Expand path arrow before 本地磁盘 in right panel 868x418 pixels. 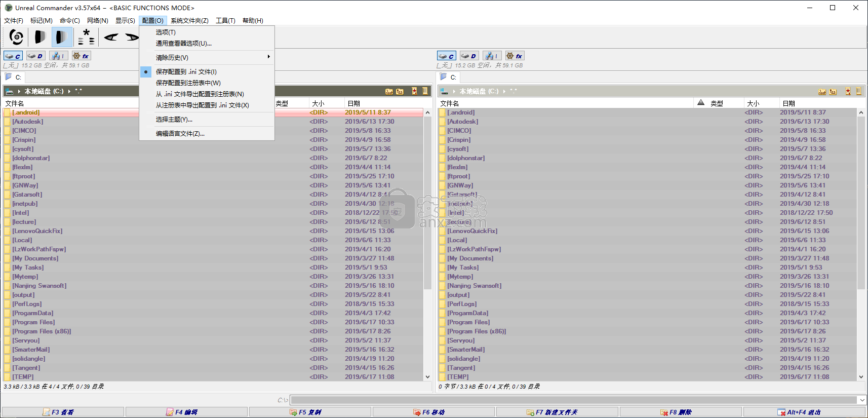tap(454, 91)
